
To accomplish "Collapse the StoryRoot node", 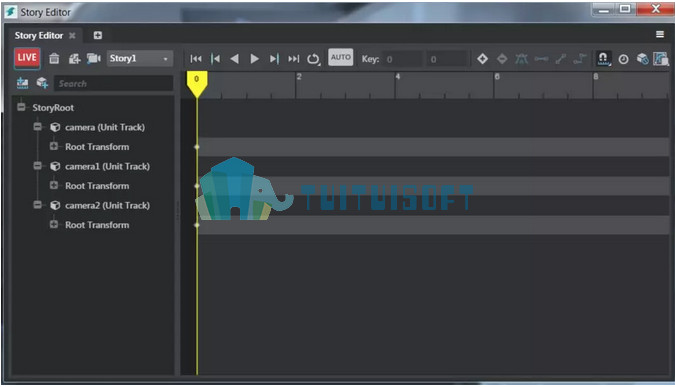I will pos(21,107).
